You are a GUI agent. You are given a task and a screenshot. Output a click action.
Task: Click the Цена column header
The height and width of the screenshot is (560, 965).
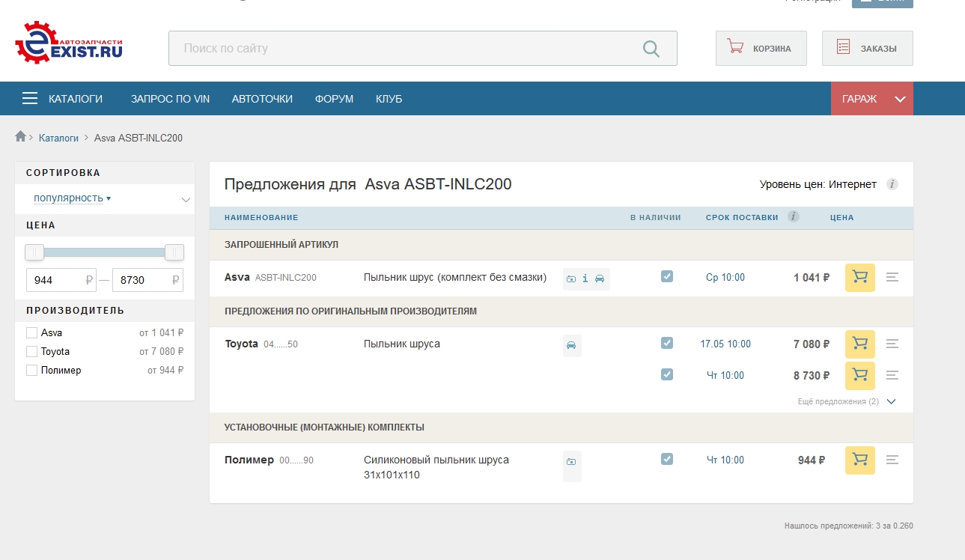click(x=842, y=218)
